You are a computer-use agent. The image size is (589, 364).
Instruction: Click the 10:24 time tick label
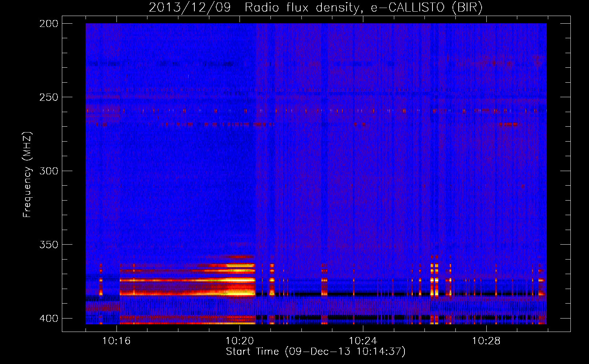363,341
